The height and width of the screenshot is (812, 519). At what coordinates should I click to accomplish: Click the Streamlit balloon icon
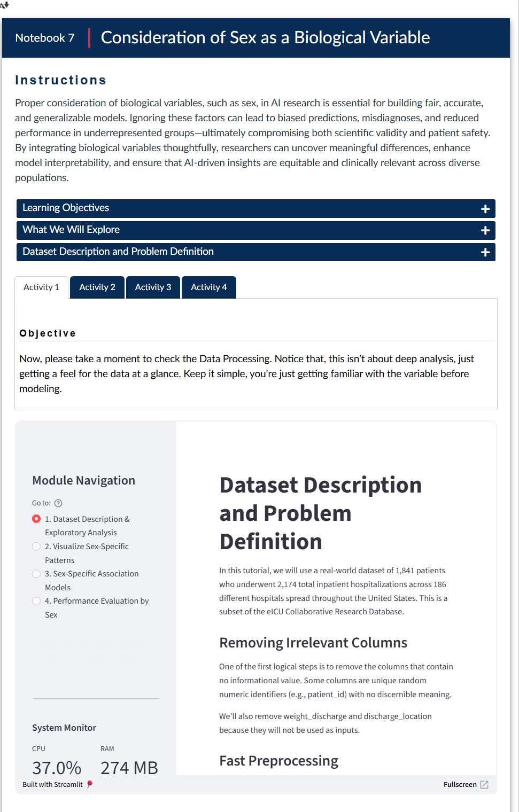90,784
